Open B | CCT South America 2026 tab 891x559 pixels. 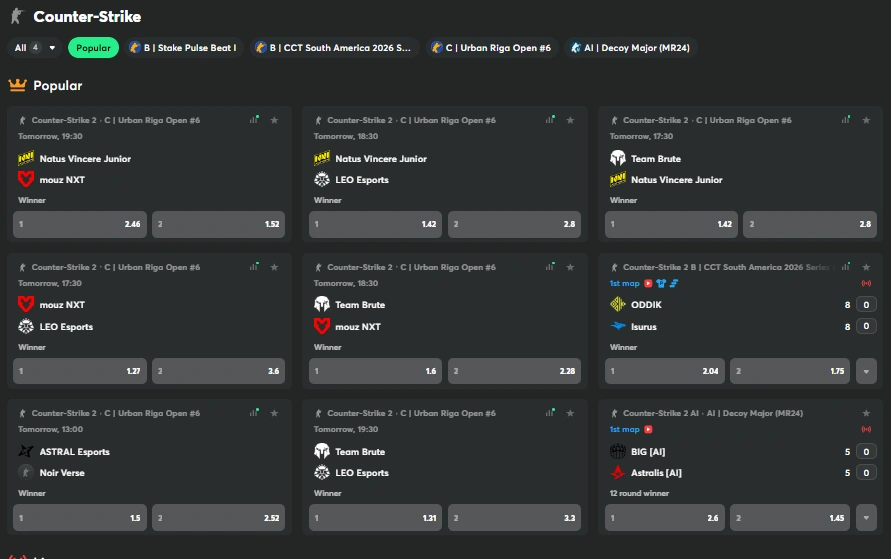click(334, 48)
